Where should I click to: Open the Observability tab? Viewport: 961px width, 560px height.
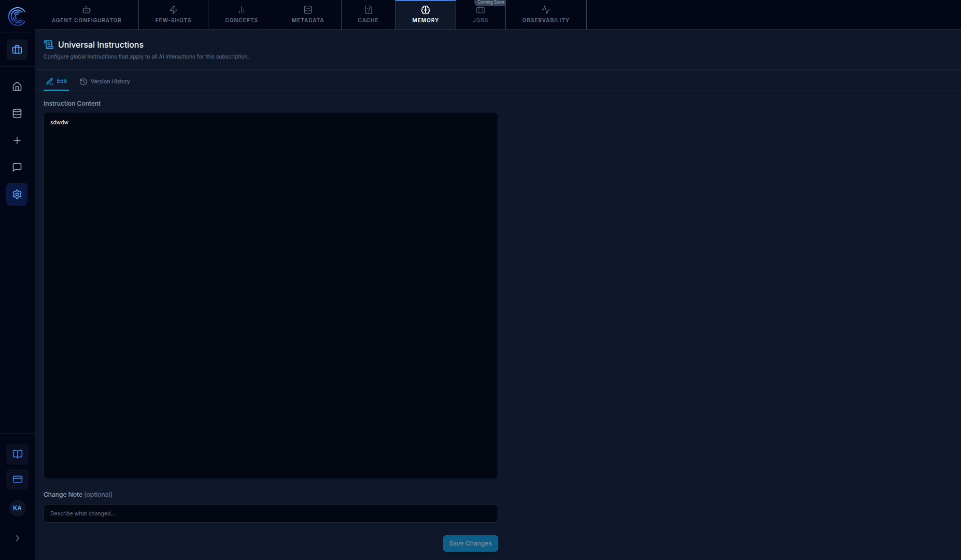point(546,15)
